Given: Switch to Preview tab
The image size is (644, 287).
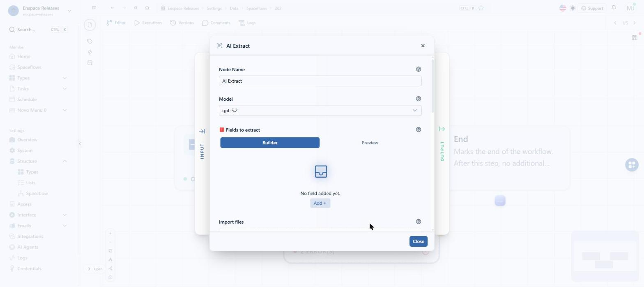Looking at the screenshot, I should (370, 143).
